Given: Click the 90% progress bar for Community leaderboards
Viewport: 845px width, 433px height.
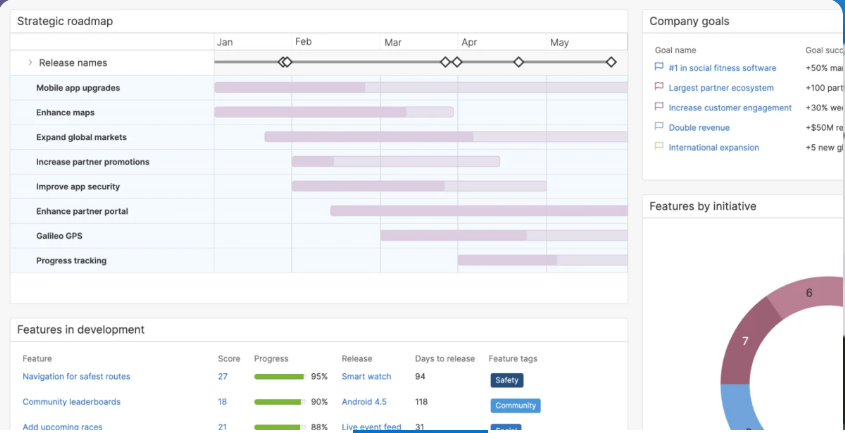Looking at the screenshot, I should [x=280, y=402].
